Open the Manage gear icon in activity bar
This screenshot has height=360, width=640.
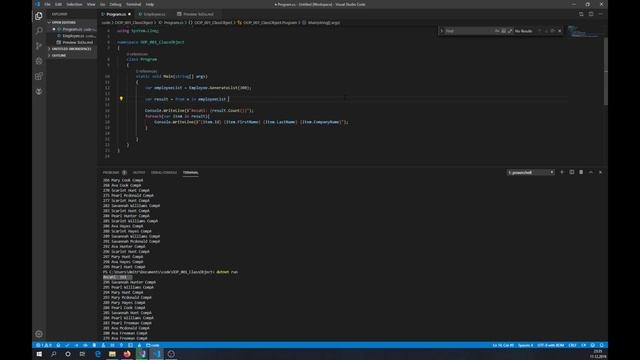[39, 334]
